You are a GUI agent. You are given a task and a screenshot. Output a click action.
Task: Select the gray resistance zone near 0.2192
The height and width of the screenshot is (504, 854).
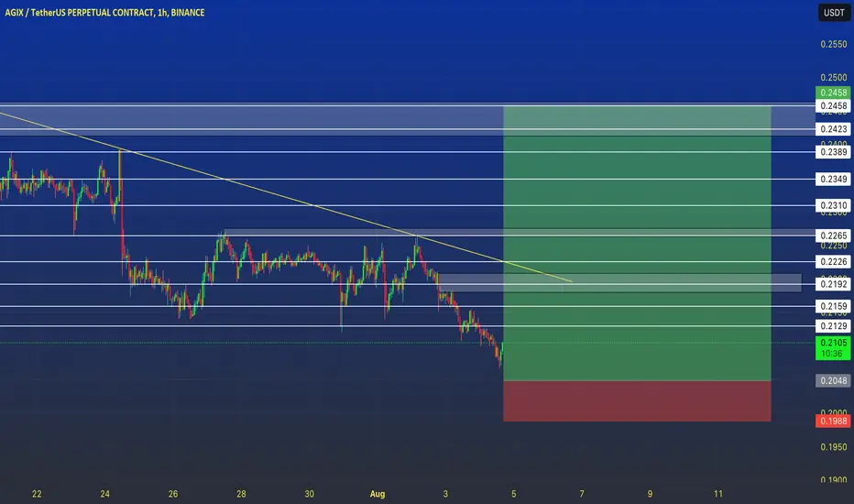point(619,283)
